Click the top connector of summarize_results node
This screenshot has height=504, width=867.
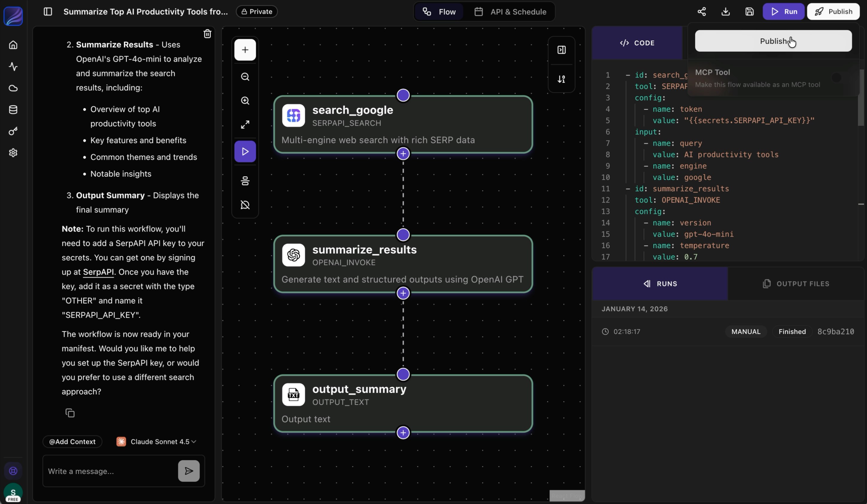403,235
